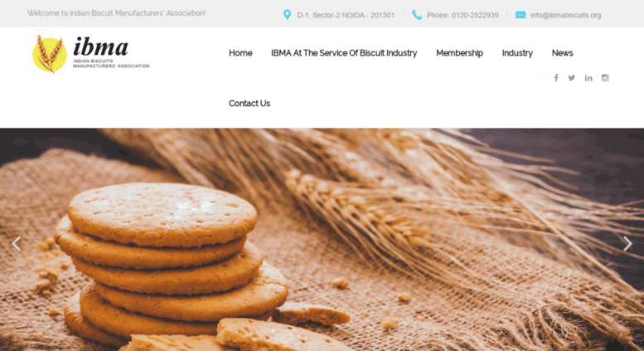
Task: Expand the Industry menu
Action: pos(517,53)
